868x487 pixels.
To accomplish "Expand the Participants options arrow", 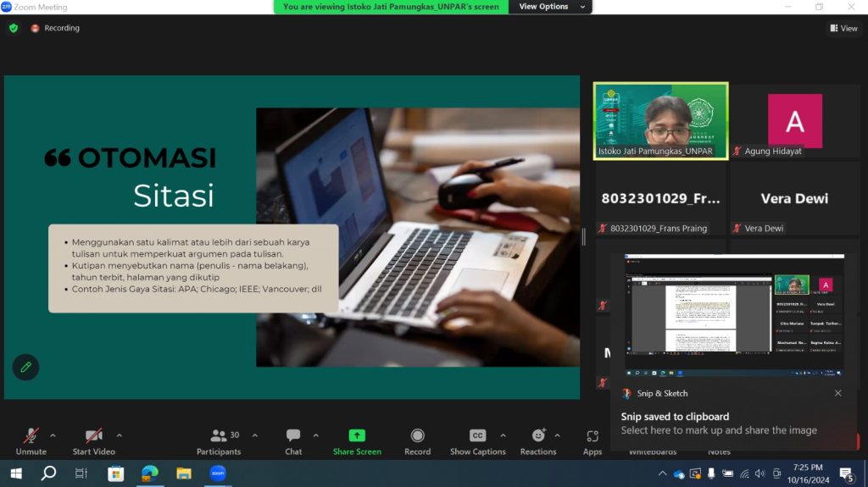I will pos(254,436).
